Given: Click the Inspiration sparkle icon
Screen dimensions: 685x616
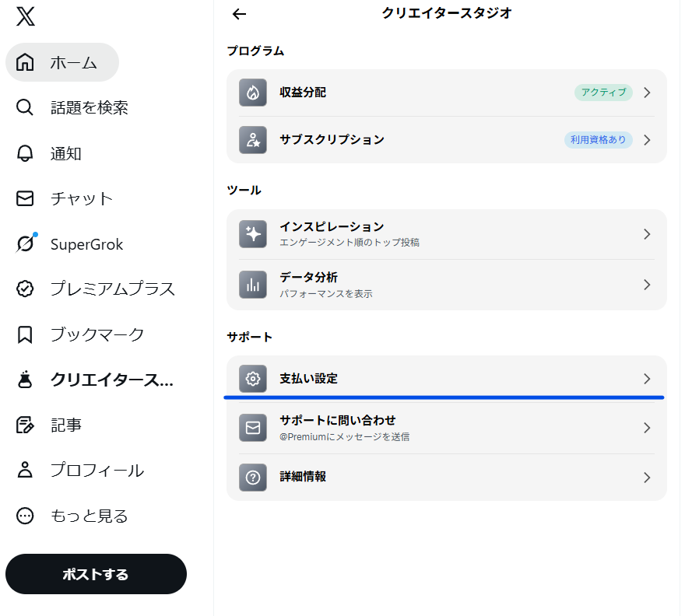Looking at the screenshot, I should pos(252,234).
